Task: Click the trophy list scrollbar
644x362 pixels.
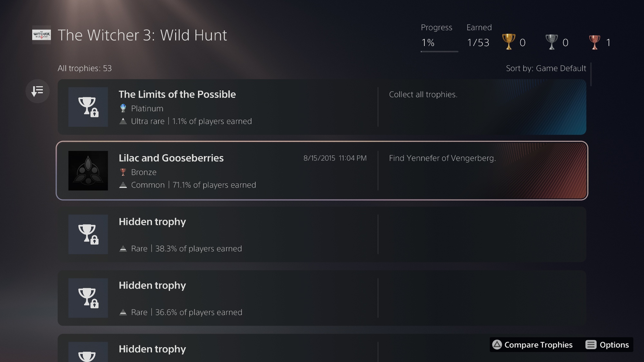Action: (591, 74)
